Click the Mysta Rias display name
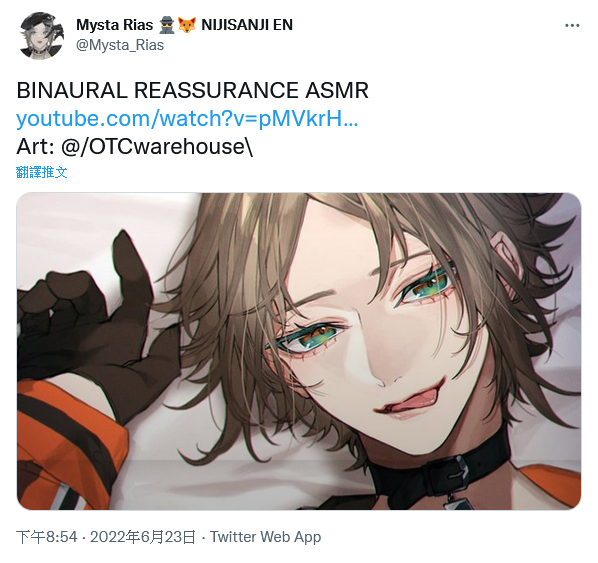The height and width of the screenshot is (563, 598). click(x=114, y=25)
